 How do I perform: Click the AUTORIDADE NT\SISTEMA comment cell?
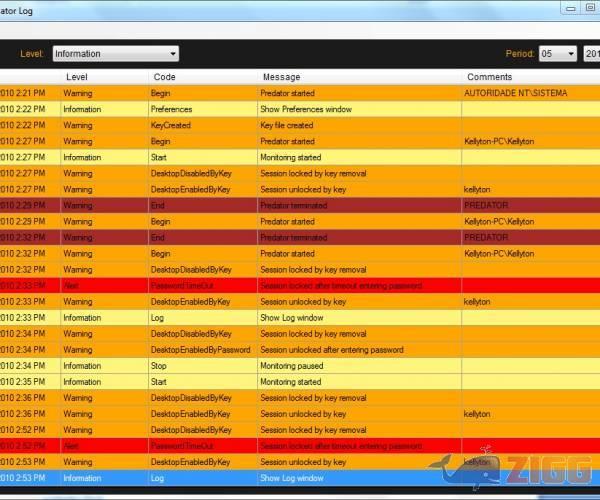pos(515,93)
